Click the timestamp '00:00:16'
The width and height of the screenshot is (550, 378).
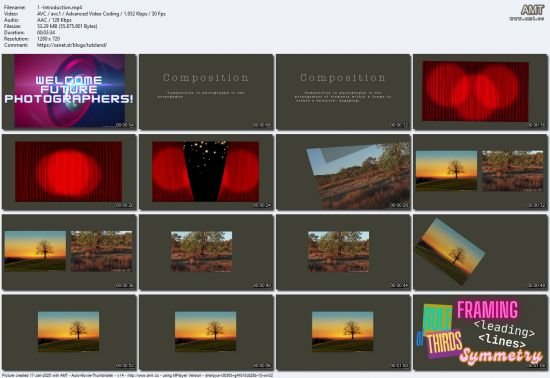pos(537,125)
